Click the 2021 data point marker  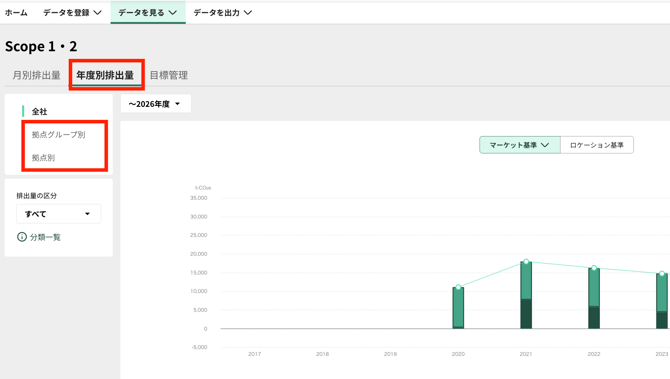526,261
